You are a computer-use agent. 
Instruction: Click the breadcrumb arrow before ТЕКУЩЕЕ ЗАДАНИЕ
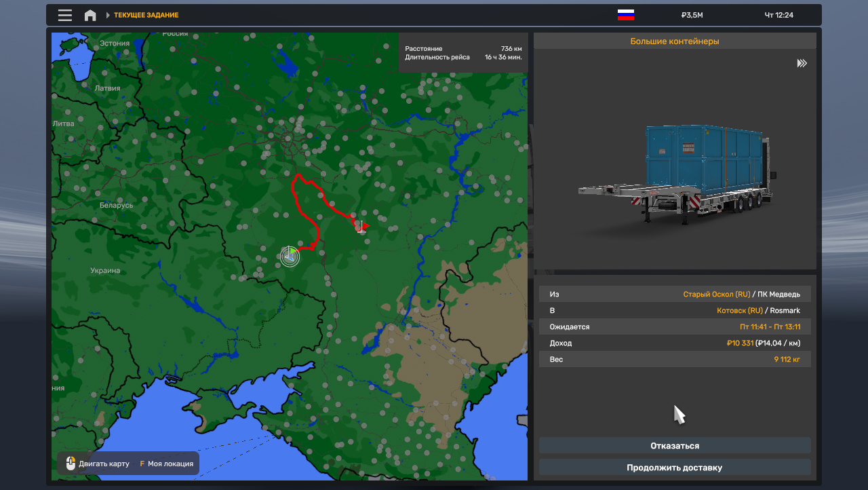click(x=108, y=15)
